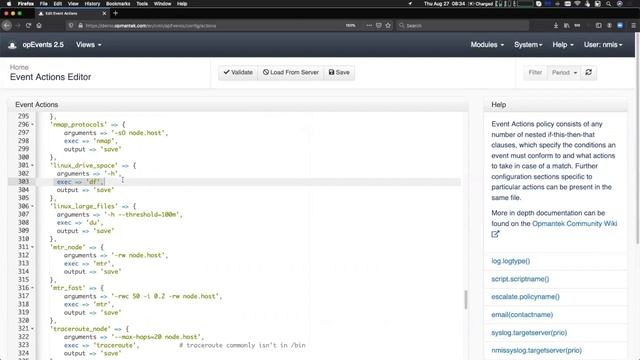
Task: Bookmark this page with the star icon
Action: click(x=388, y=25)
